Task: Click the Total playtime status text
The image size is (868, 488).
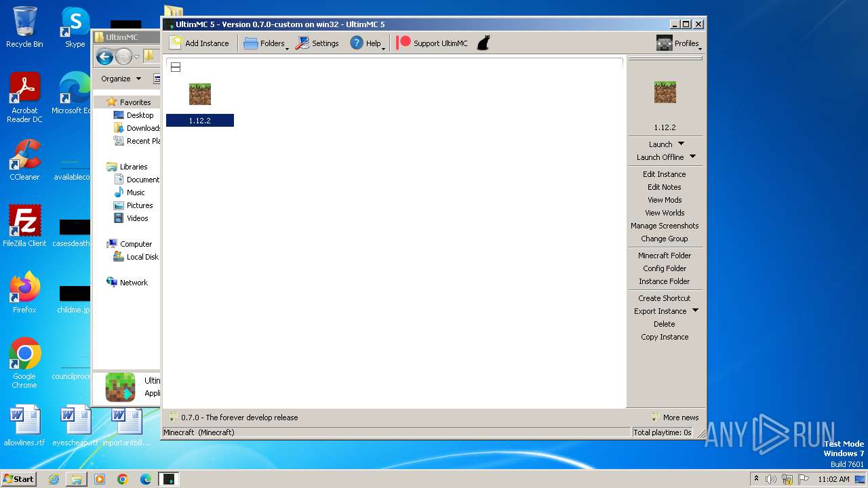Action: click(x=662, y=432)
